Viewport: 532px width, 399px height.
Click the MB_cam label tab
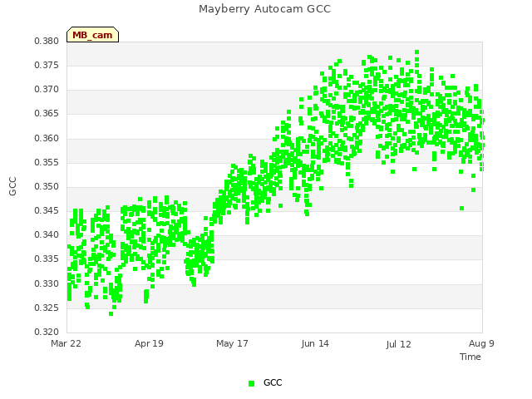click(92, 35)
